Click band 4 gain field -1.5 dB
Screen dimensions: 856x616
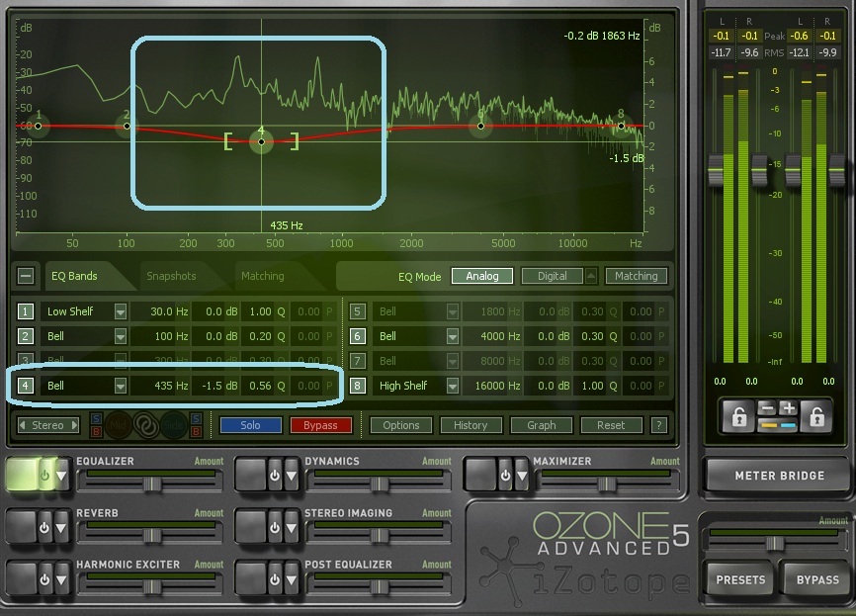point(216,386)
